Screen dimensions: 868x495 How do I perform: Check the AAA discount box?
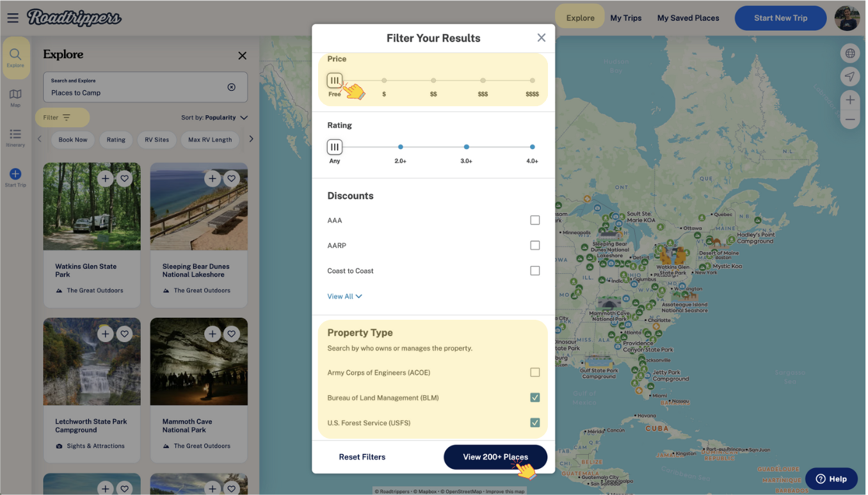[x=535, y=220]
